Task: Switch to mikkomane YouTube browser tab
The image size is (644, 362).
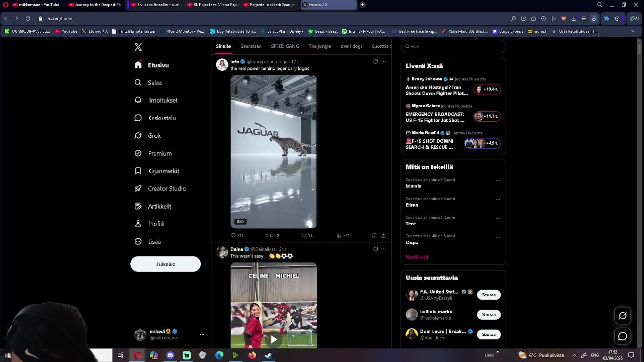Action: coord(36,5)
